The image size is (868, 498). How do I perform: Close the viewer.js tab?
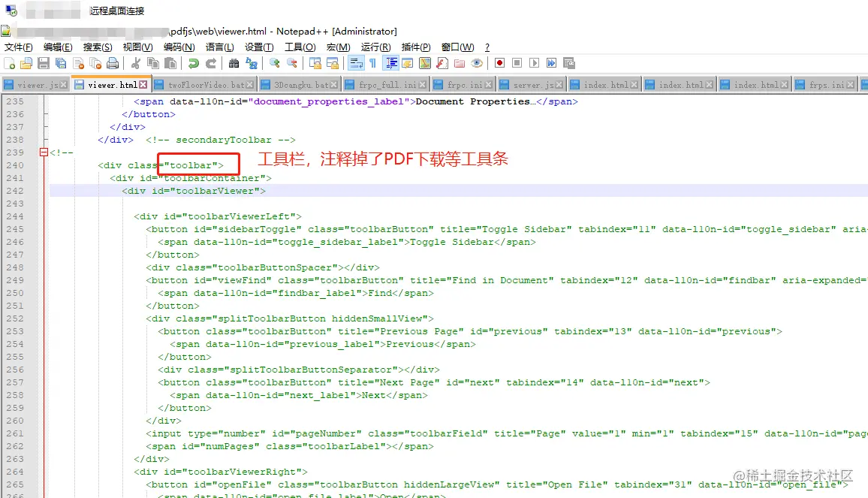coord(64,85)
